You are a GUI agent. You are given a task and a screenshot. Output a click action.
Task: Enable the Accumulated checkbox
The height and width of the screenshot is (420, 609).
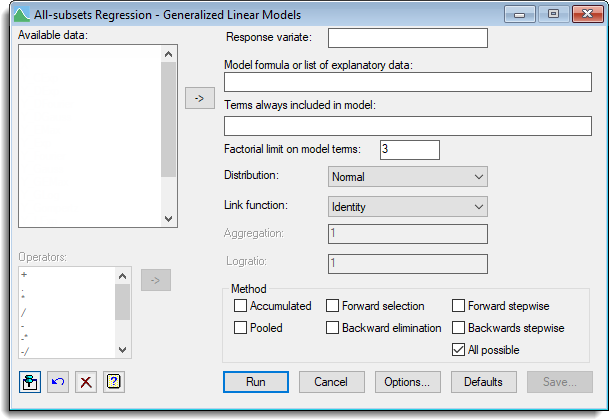[x=240, y=306]
